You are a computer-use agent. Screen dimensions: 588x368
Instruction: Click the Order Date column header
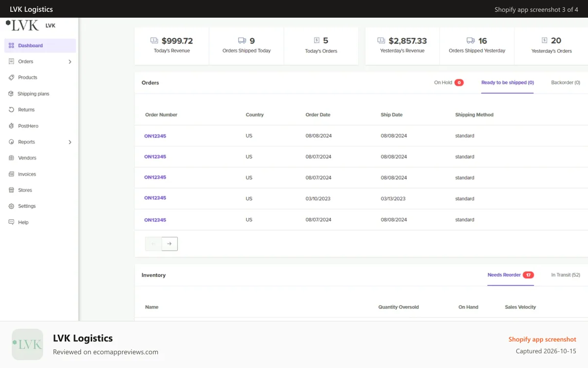coord(318,115)
